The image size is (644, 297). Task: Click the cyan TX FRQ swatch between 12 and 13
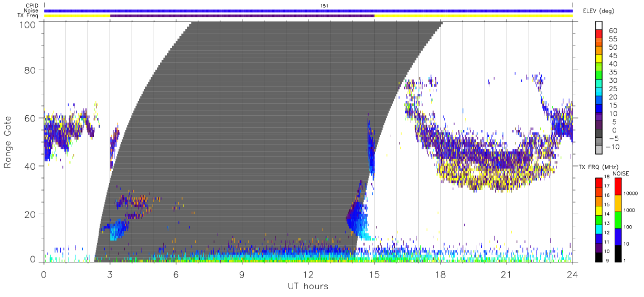[x=599, y=228]
